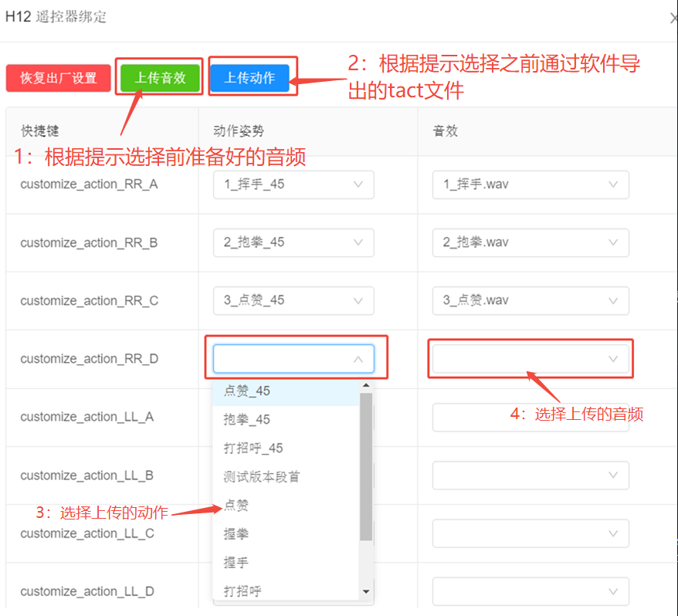This screenshot has height=616, width=678.
Task: Select 抱拳_45 from the dropdown list
Action: coord(247,420)
